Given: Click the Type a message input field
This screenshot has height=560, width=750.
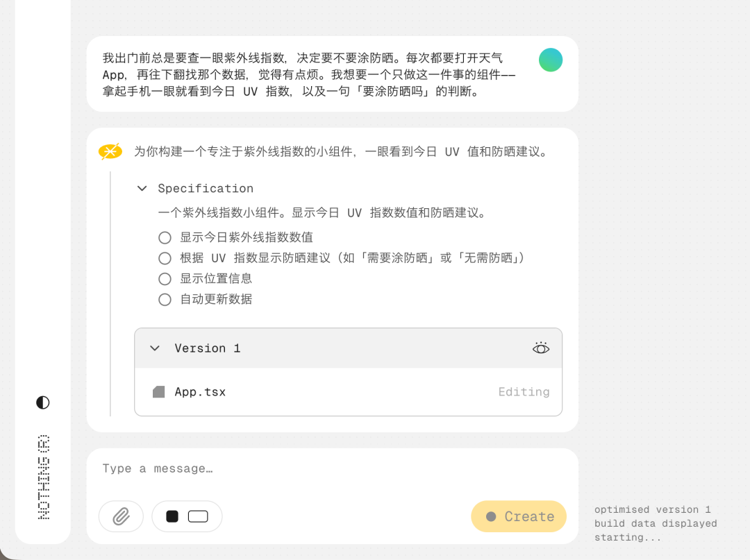Looking at the screenshot, I should (278, 468).
